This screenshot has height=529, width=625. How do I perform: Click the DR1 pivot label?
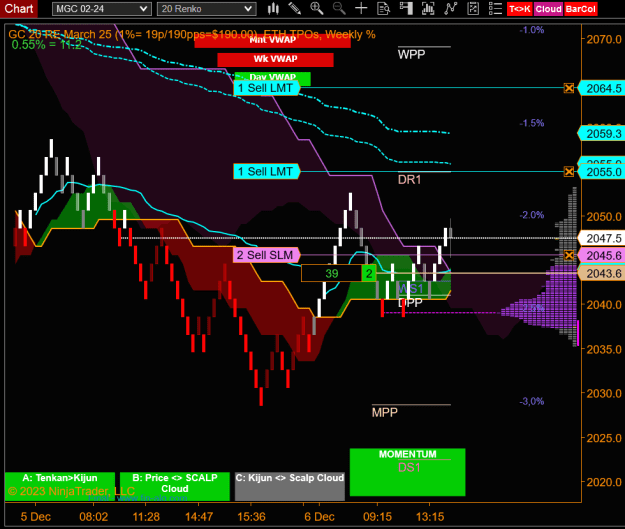point(409,180)
